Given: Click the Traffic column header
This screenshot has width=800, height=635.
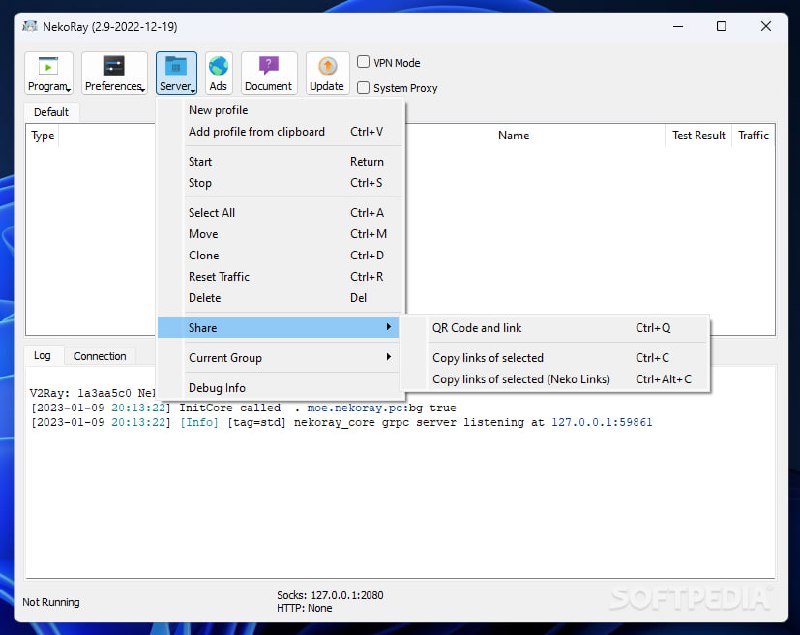Looking at the screenshot, I should pos(753,136).
